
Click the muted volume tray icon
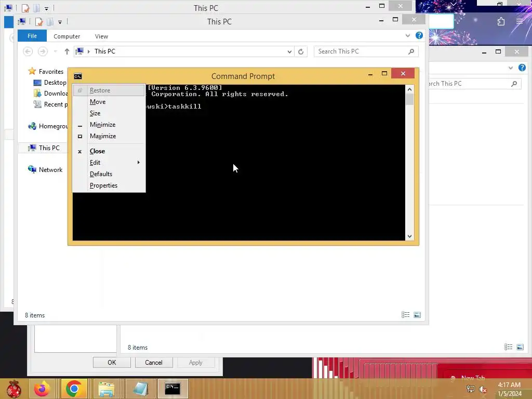(x=483, y=390)
